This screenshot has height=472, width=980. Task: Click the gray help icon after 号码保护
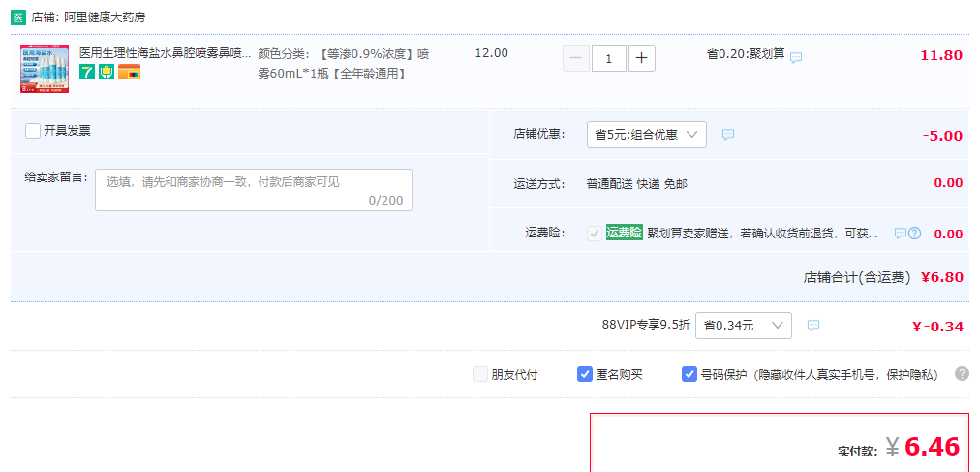(x=962, y=374)
